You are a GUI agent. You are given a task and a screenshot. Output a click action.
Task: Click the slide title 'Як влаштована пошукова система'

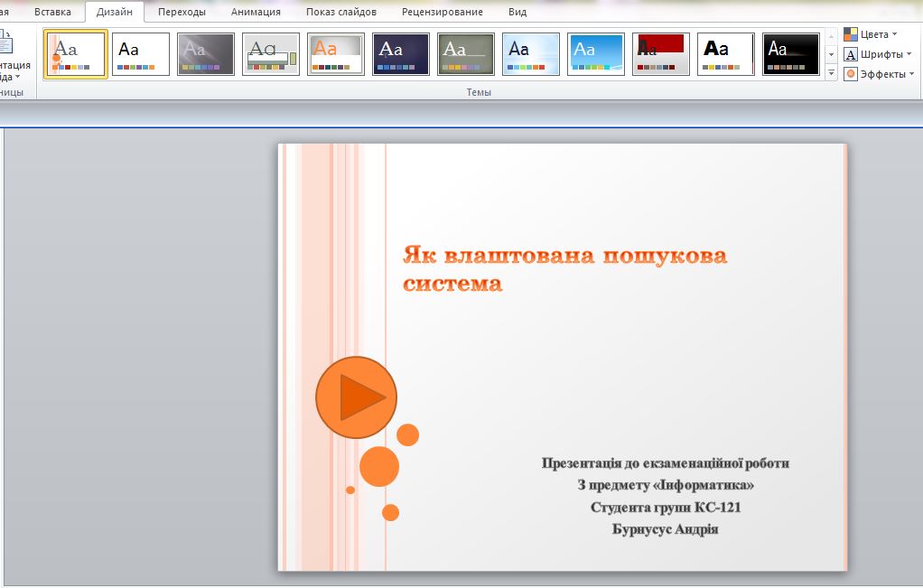564,268
